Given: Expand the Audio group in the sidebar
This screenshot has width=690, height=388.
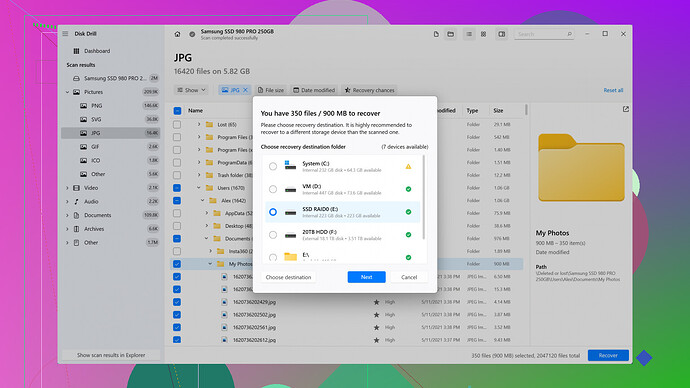Looking at the screenshot, I should [x=67, y=201].
